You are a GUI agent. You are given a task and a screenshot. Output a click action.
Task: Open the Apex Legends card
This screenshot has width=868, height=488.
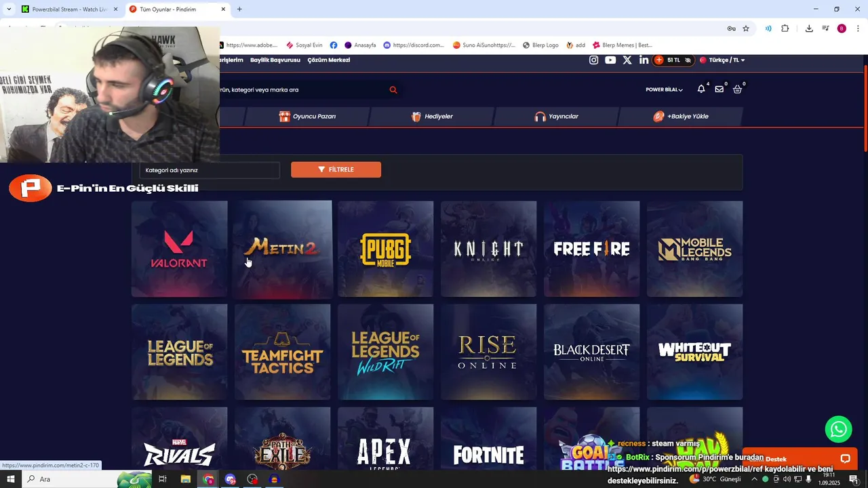(x=386, y=439)
